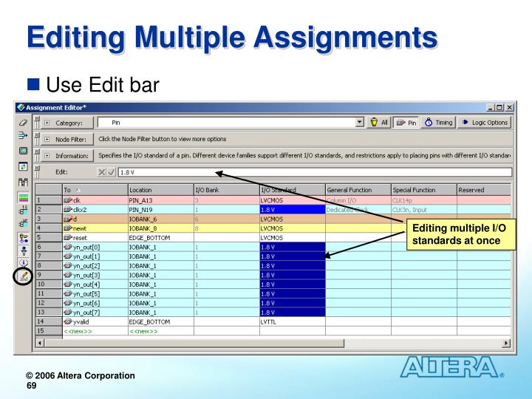Expand the Category bar plus box
532x399 pixels.
[47, 123]
